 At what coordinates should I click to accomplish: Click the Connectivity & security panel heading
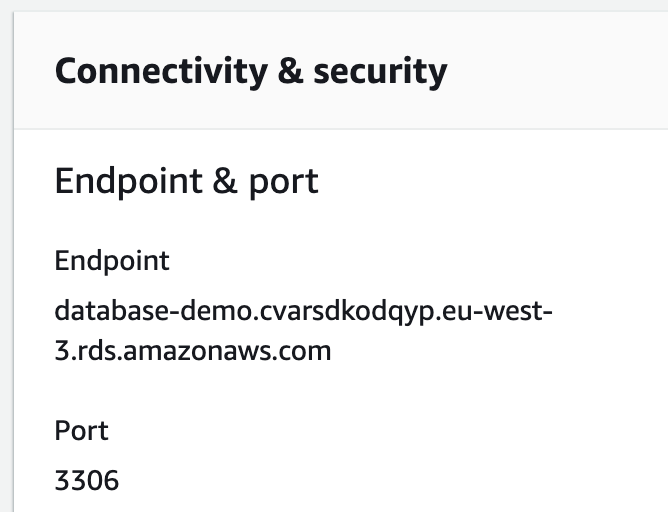point(250,72)
